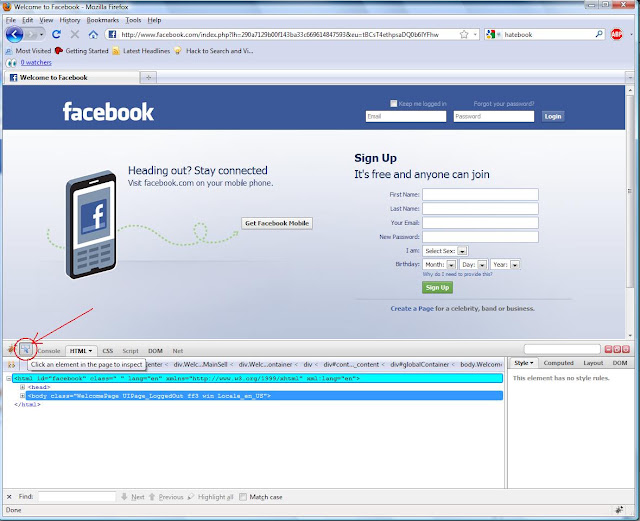The width and height of the screenshot is (640, 521).
Task: Click the First Name input field
Action: [480, 194]
